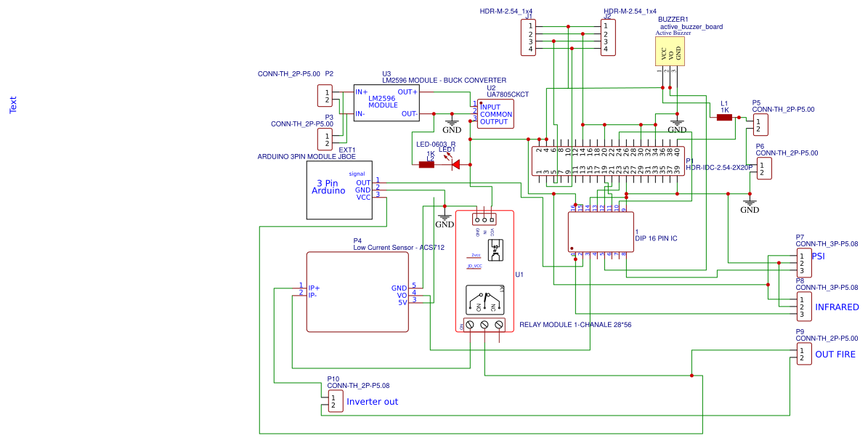
Task: Click the LM2596 MODULE block
Action: [386, 103]
